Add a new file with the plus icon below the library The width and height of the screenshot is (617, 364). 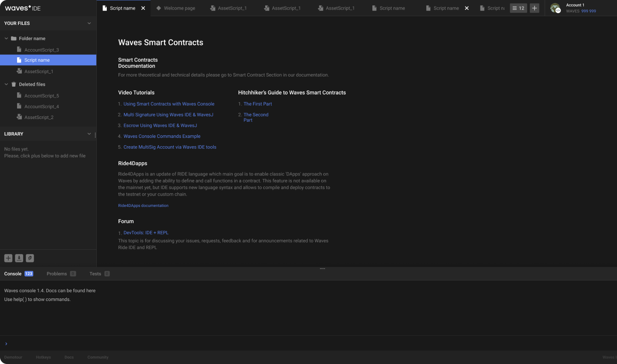coord(8,258)
